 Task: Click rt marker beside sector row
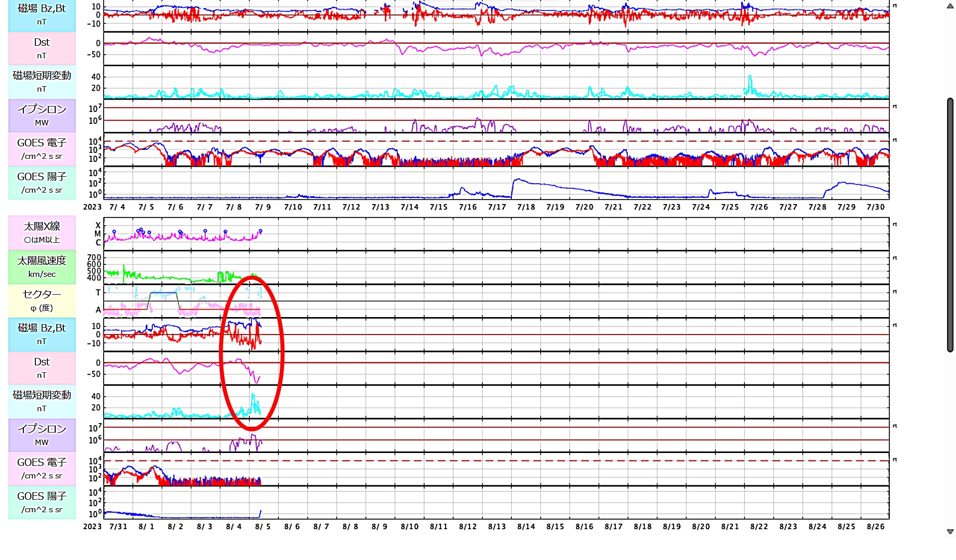click(x=895, y=292)
